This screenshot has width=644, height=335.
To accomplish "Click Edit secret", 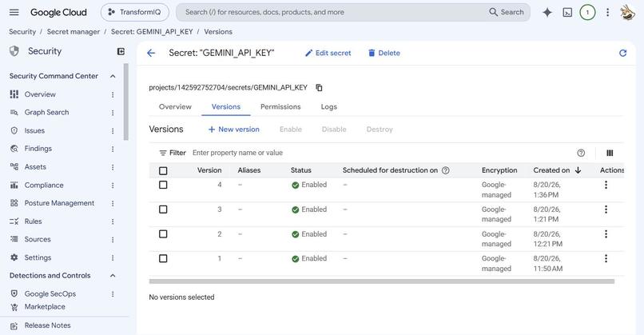I will pos(328,53).
